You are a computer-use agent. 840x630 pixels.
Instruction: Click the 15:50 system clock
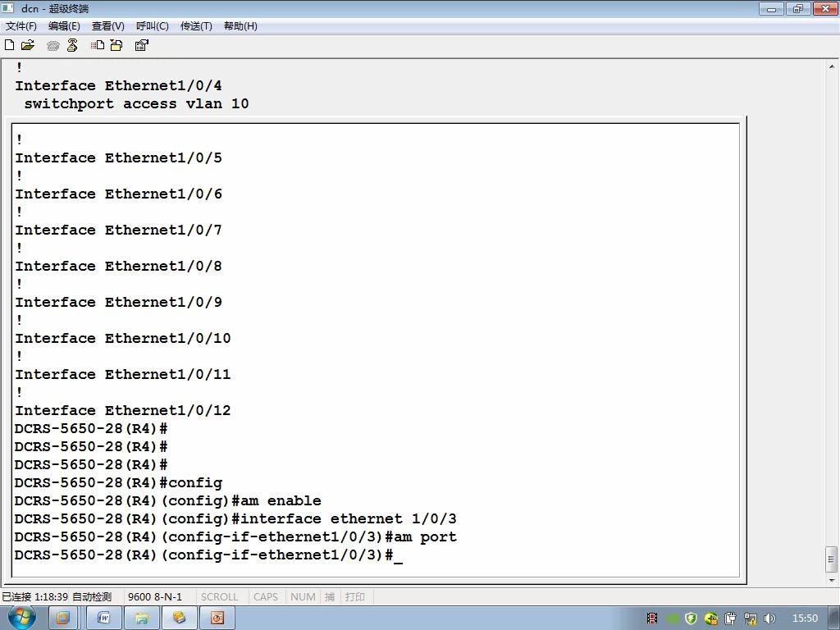pos(805,619)
